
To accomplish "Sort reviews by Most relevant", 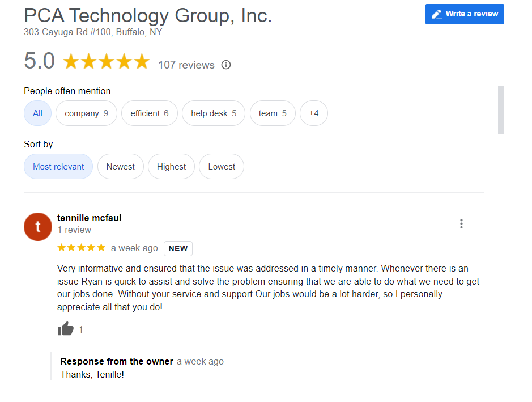I will pos(58,167).
